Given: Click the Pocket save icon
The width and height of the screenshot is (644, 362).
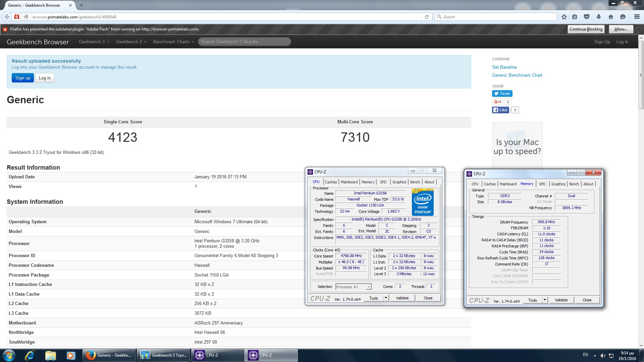Looking at the screenshot, I should 587,17.
